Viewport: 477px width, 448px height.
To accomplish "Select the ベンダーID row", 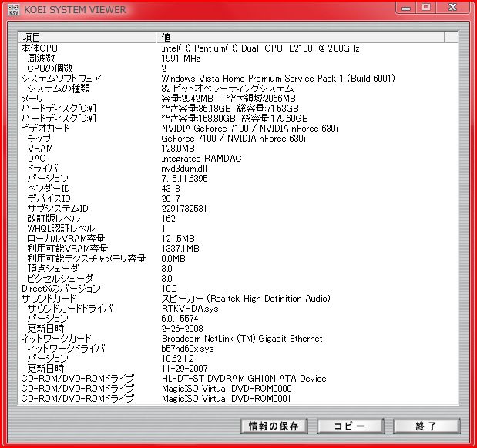I will tap(49, 189).
